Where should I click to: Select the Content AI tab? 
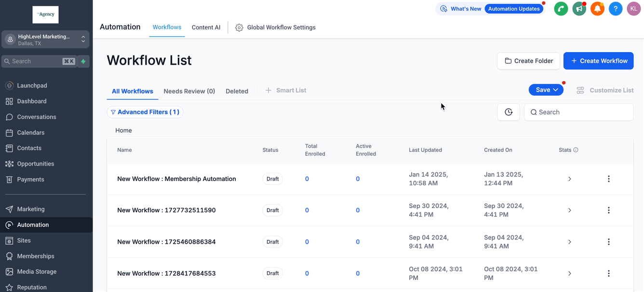[x=206, y=28]
